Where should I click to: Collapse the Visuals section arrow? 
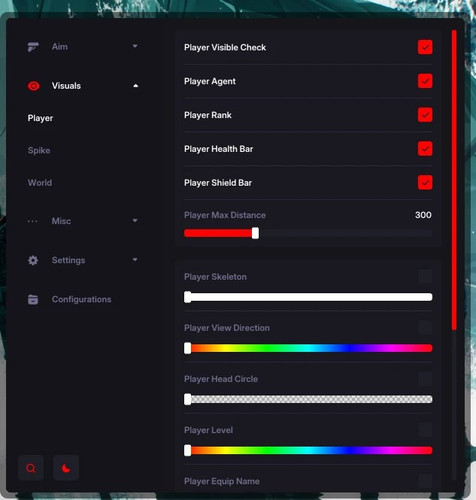click(x=135, y=86)
